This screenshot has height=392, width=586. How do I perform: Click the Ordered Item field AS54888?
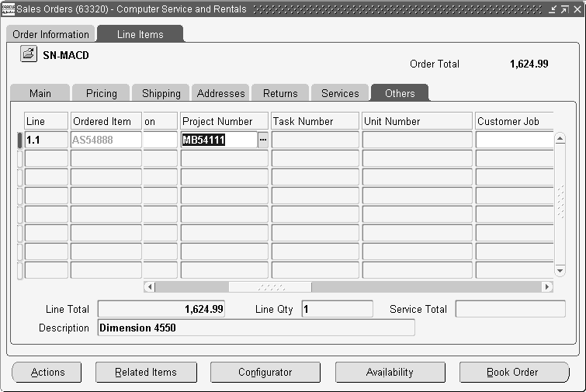tap(106, 140)
